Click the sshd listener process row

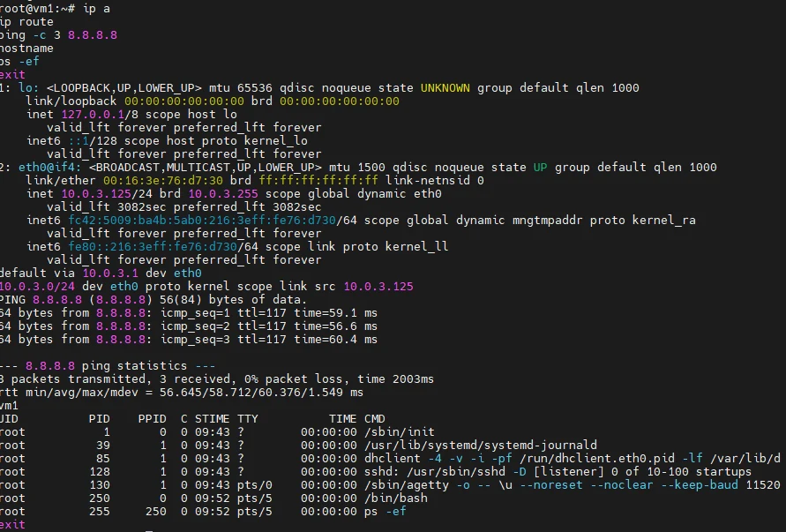click(376, 472)
